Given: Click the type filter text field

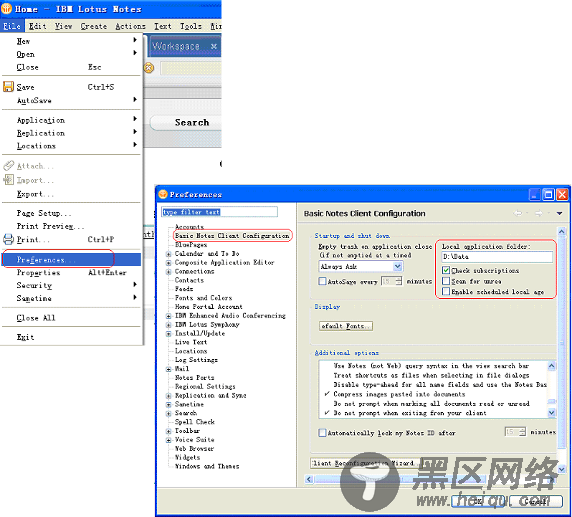Looking at the screenshot, I should point(219,212).
